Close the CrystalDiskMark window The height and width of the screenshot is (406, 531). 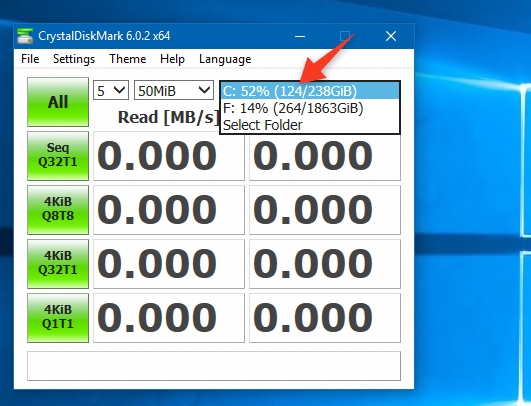coord(391,36)
